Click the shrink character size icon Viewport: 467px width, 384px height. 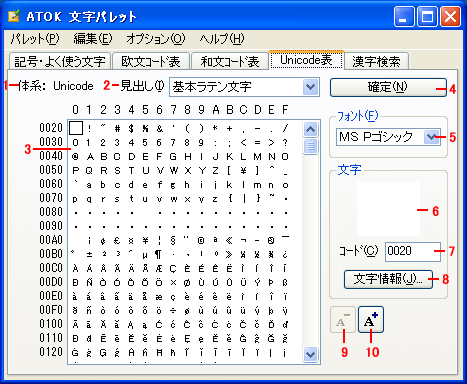pyautogui.click(x=343, y=320)
